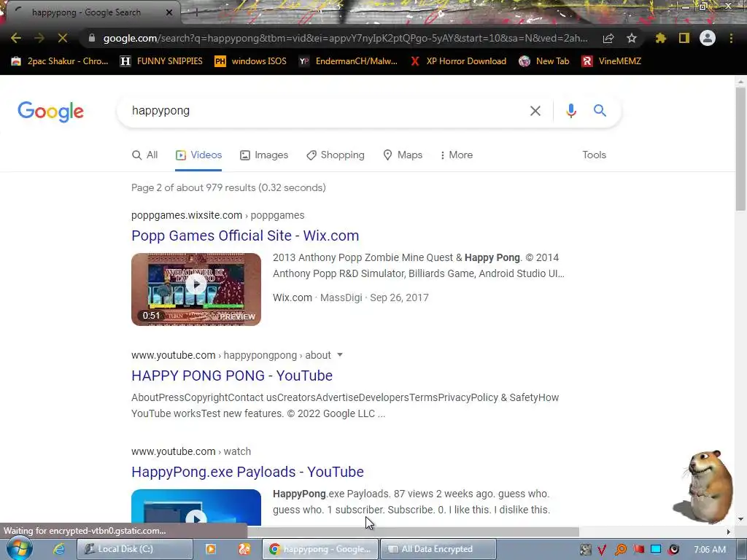The image size is (747, 560).
Task: Launch Internet Explorer from the taskbar
Action: pyautogui.click(x=58, y=549)
